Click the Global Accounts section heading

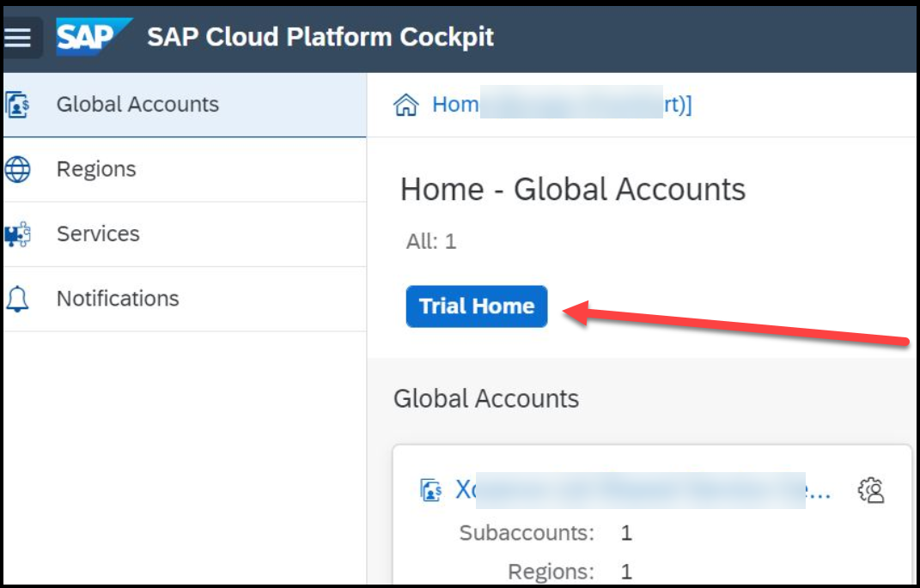click(486, 398)
